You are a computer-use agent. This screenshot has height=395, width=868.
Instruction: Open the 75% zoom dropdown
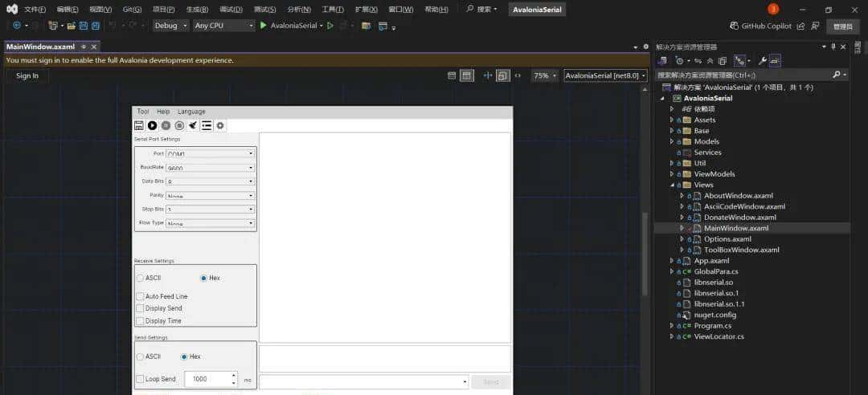pos(545,75)
